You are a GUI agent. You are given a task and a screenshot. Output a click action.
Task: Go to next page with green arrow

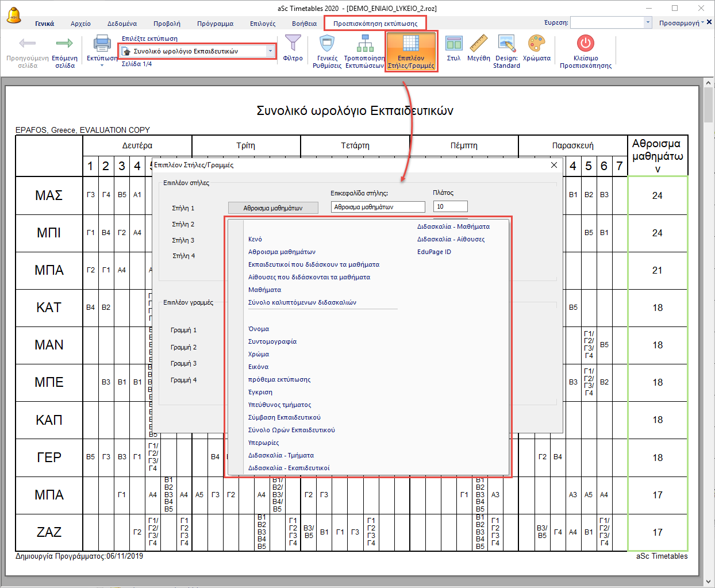pos(64,44)
